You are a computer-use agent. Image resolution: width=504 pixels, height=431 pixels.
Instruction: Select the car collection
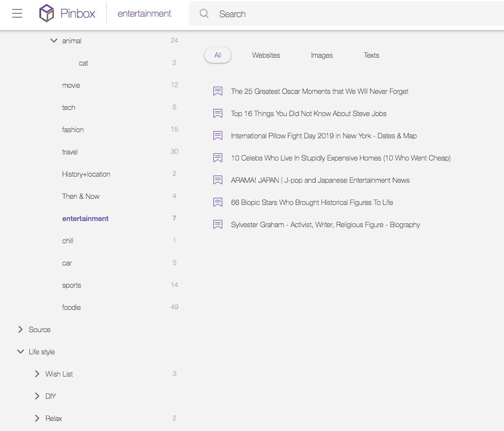point(67,263)
